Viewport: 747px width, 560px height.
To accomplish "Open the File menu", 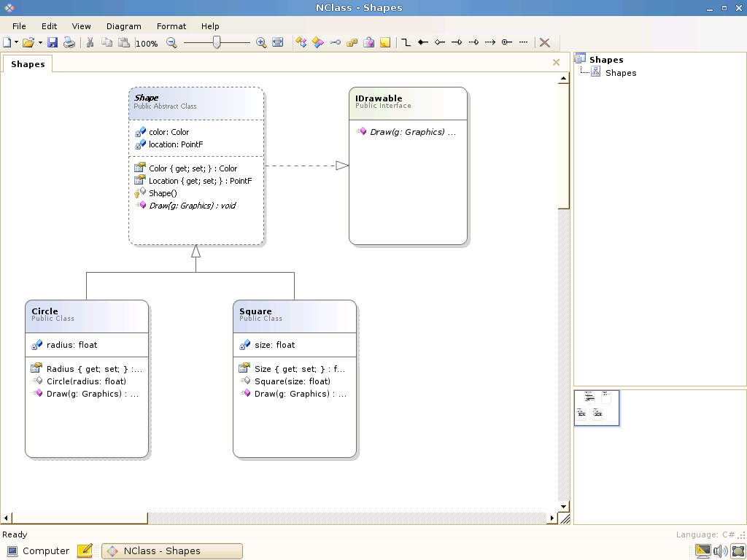I will 19,26.
